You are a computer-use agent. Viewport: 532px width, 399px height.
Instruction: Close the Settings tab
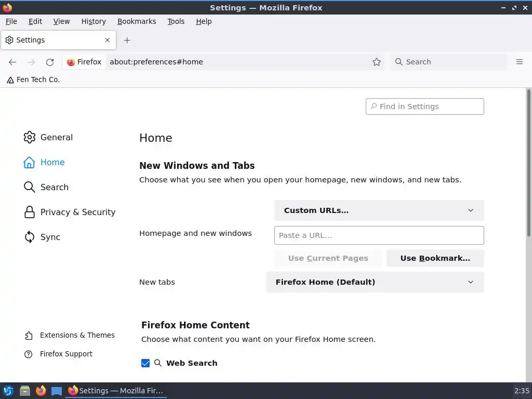(108, 40)
